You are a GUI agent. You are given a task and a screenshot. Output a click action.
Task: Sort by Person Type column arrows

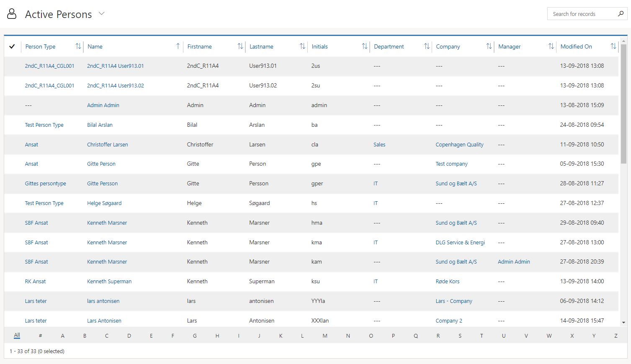[x=78, y=46]
